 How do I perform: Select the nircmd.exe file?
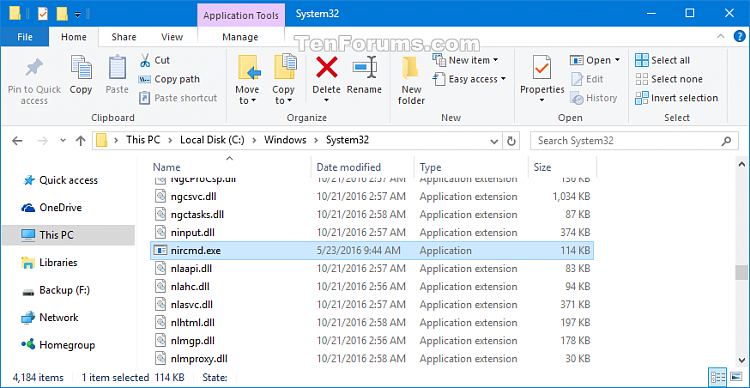pos(372,251)
